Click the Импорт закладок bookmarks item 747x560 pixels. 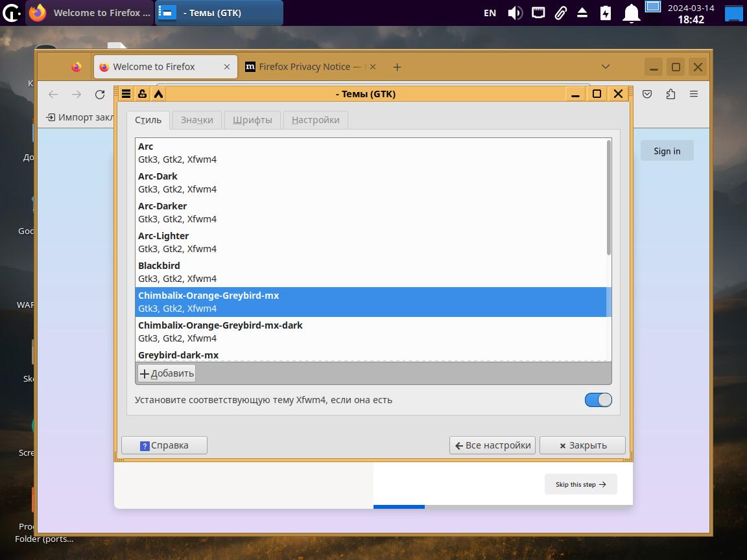80,117
